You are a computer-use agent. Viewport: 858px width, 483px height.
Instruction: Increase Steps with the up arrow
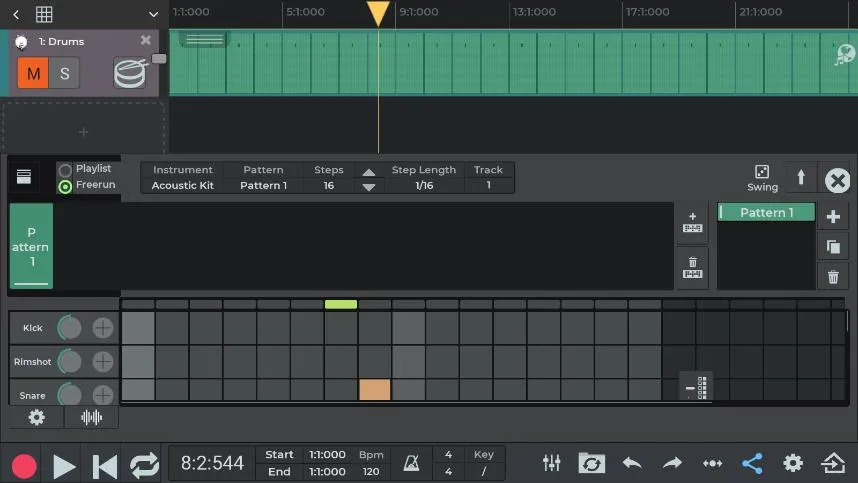[369, 172]
